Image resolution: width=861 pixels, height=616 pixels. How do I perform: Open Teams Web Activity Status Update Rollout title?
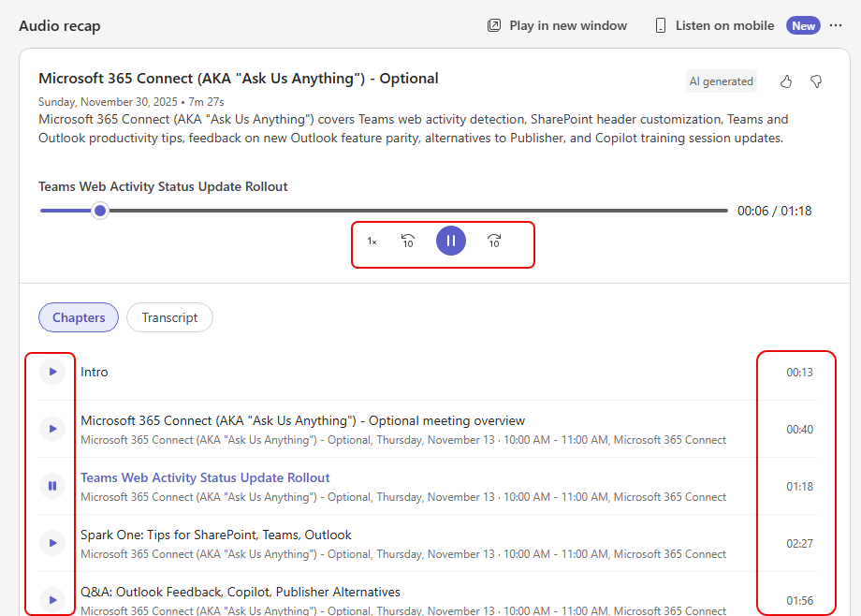coord(205,477)
